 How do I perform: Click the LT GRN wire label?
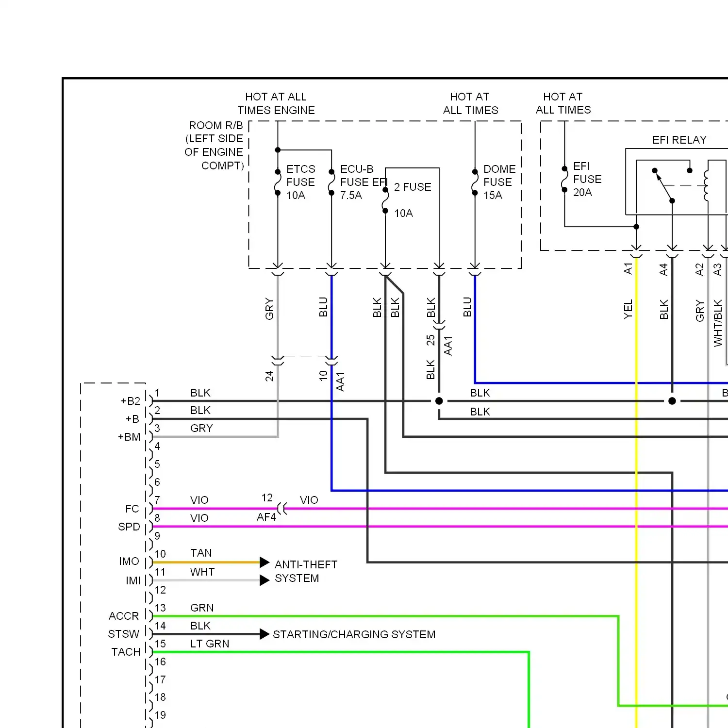pyautogui.click(x=210, y=644)
